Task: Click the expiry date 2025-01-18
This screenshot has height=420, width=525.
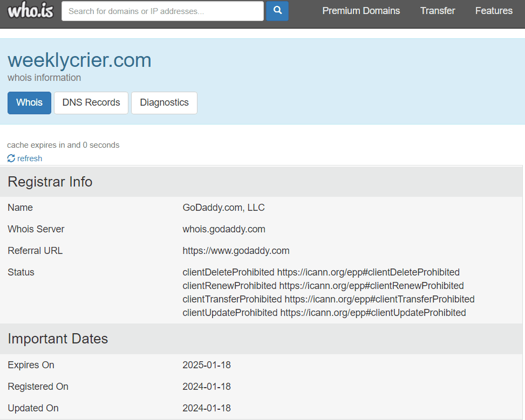Action: coord(207,365)
